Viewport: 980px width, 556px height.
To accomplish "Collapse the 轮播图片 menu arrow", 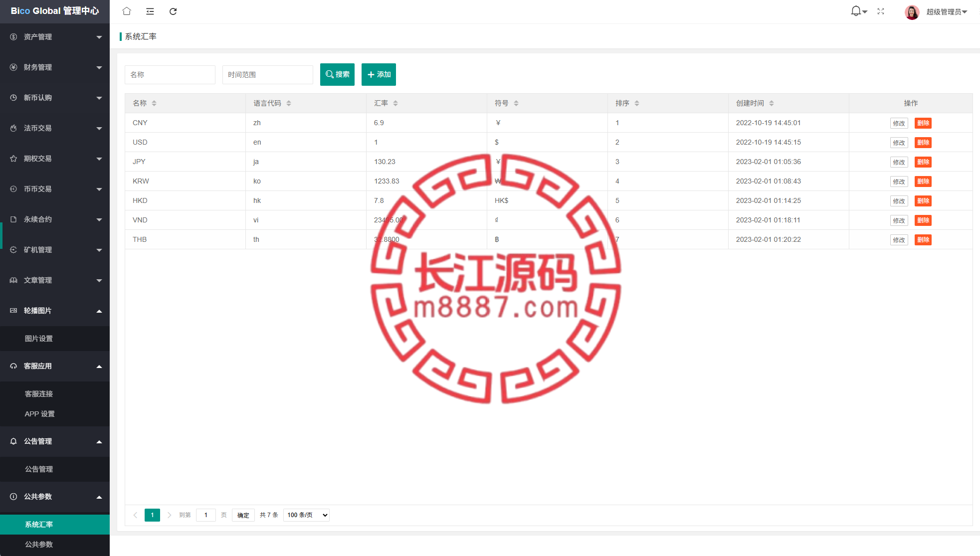I will click(99, 311).
